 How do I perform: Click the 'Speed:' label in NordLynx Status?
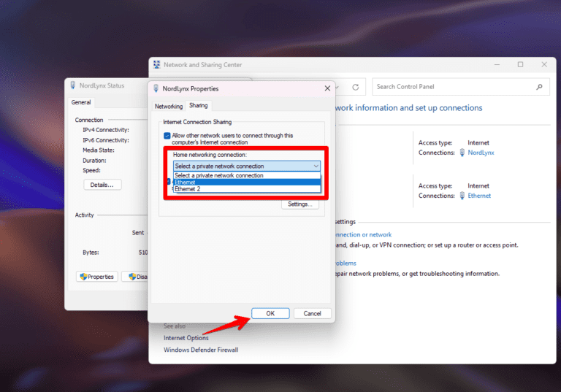[91, 170]
